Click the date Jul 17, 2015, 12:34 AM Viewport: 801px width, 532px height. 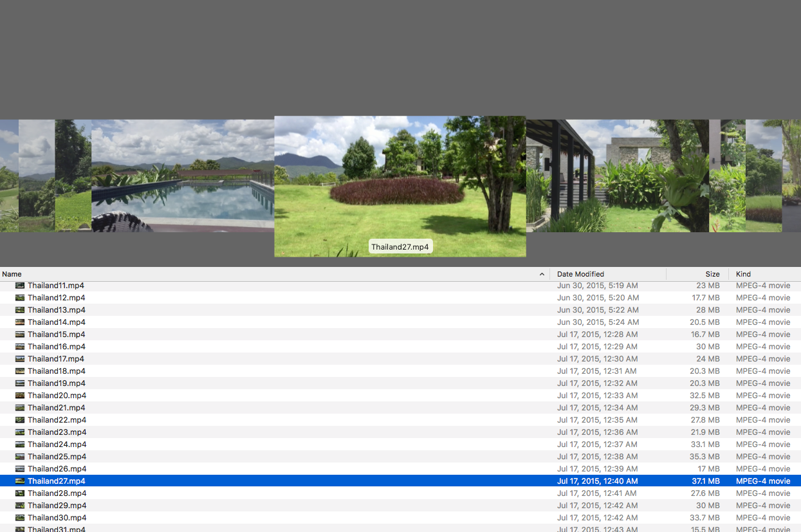click(598, 408)
